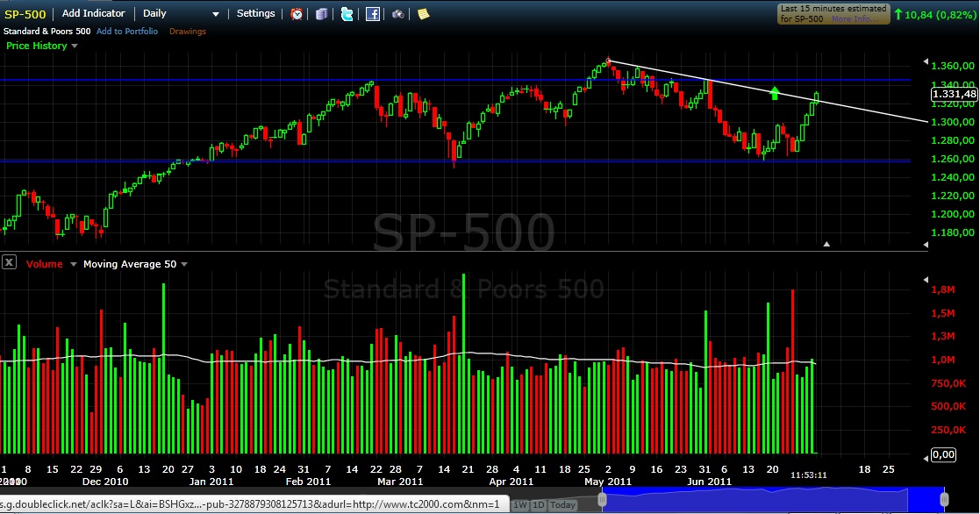980x514 pixels.
Task: Click the 0,00 volume value box
Action: (943, 454)
